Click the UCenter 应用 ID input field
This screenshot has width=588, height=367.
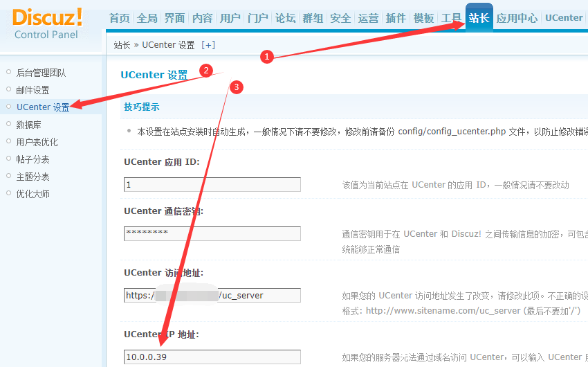[212, 185]
